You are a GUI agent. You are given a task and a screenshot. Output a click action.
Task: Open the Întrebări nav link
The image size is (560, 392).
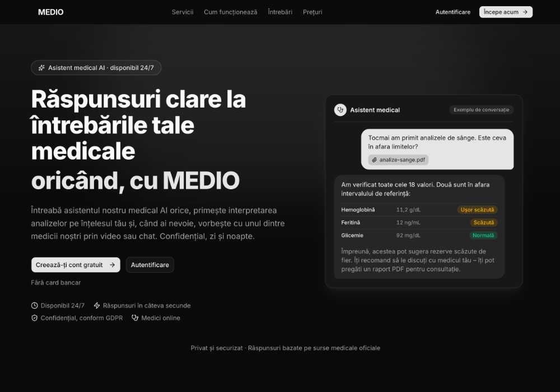280,12
